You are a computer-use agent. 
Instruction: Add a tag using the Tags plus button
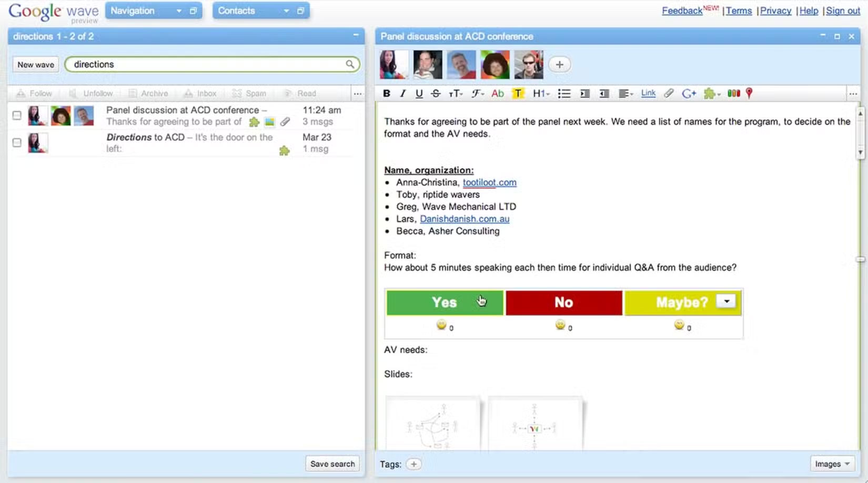pos(414,464)
